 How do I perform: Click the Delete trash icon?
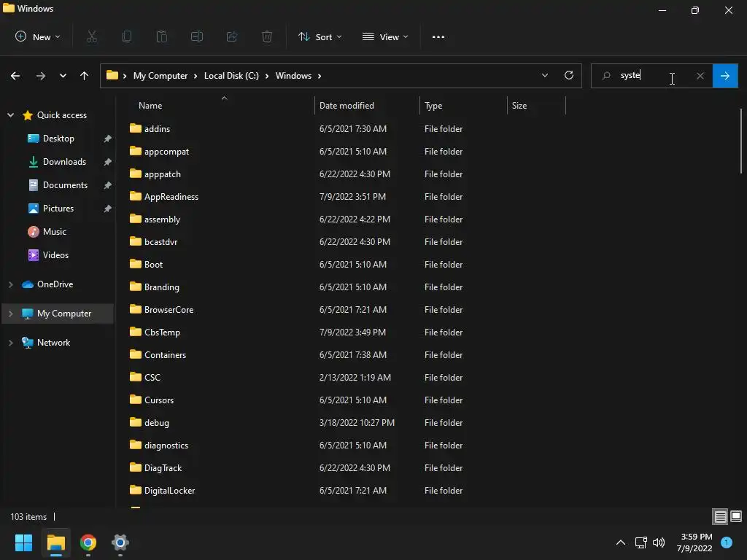pyautogui.click(x=267, y=36)
